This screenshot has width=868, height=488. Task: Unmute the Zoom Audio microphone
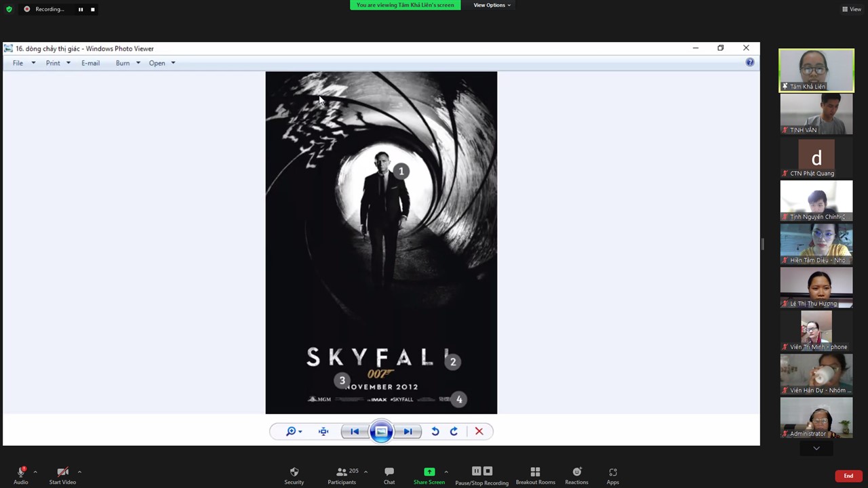[x=21, y=474]
